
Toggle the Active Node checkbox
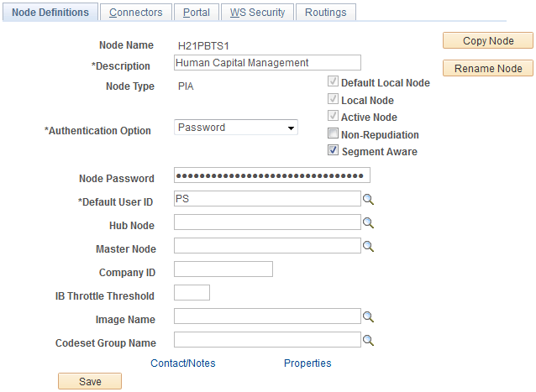click(334, 117)
